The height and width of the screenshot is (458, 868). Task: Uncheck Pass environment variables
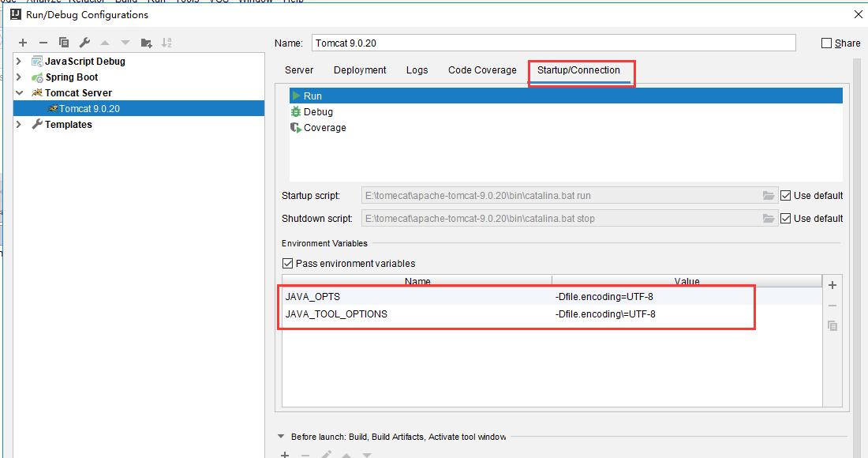(287, 263)
